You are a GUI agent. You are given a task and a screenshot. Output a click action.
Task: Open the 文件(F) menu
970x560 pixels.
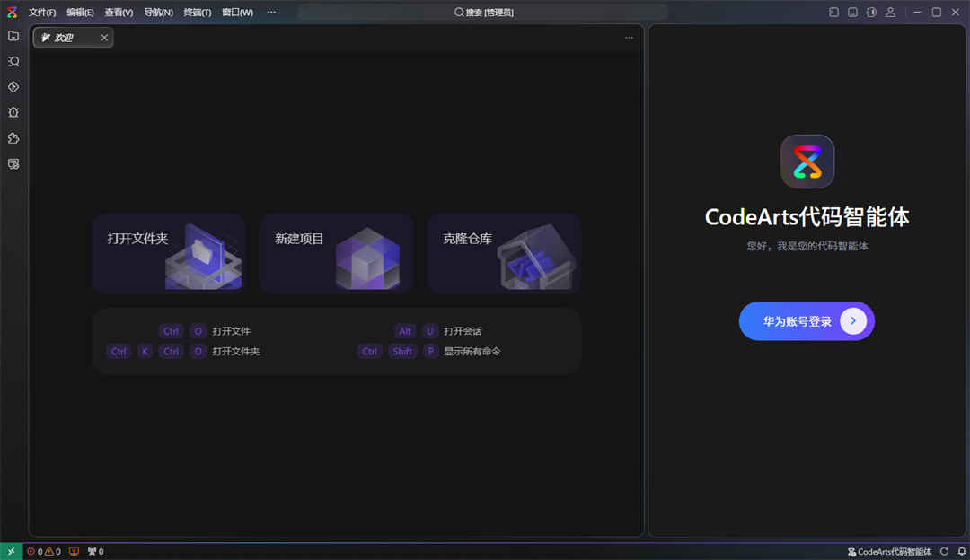click(41, 12)
